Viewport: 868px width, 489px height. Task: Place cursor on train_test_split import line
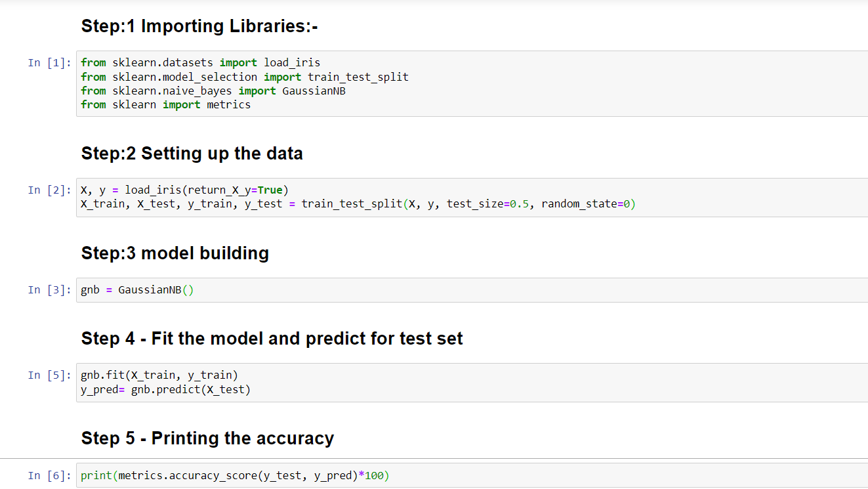click(244, 77)
